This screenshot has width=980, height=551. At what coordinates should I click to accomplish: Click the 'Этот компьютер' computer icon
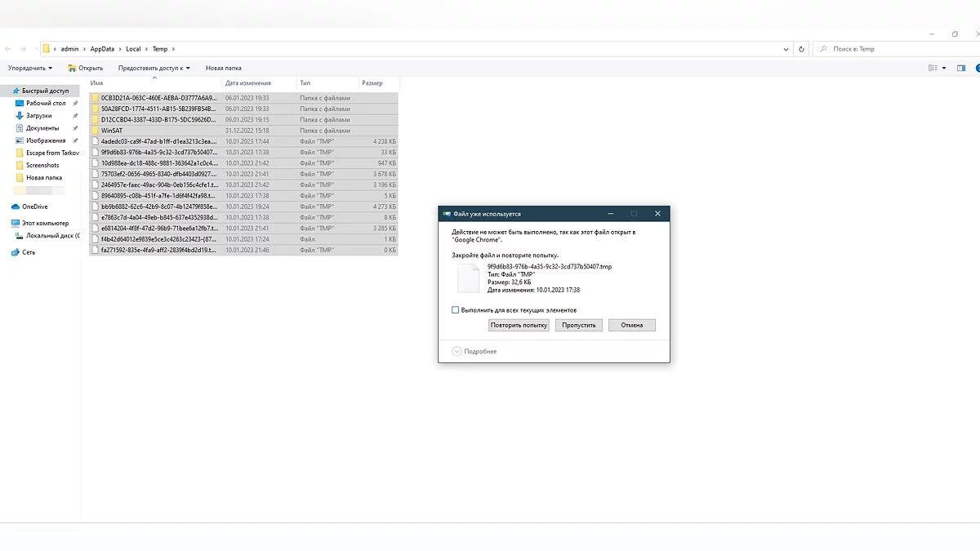(x=16, y=223)
